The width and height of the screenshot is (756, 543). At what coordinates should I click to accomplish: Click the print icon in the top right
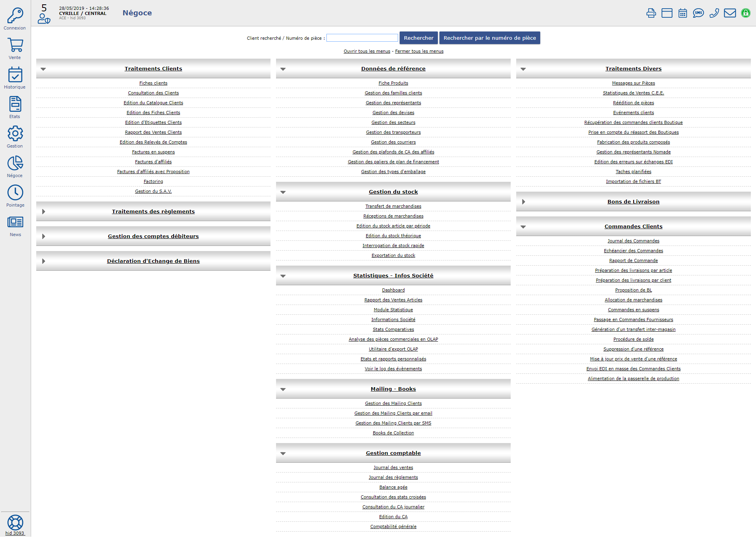[x=653, y=13]
